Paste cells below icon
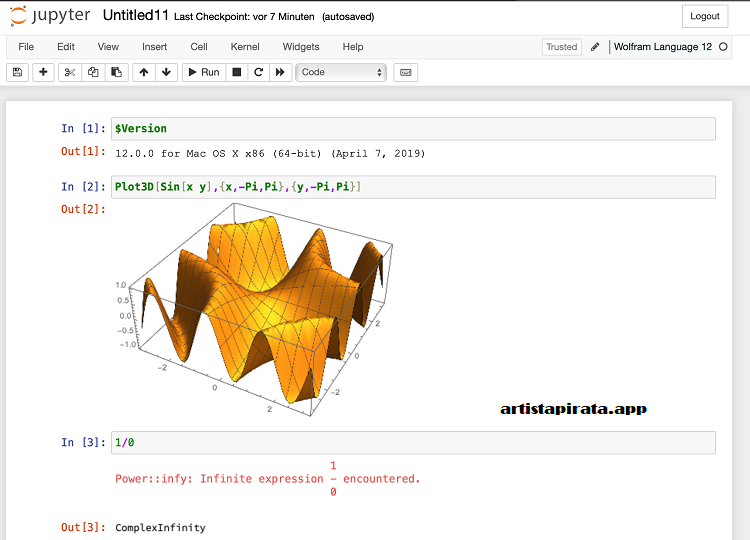Image resolution: width=750 pixels, height=540 pixels. point(116,72)
